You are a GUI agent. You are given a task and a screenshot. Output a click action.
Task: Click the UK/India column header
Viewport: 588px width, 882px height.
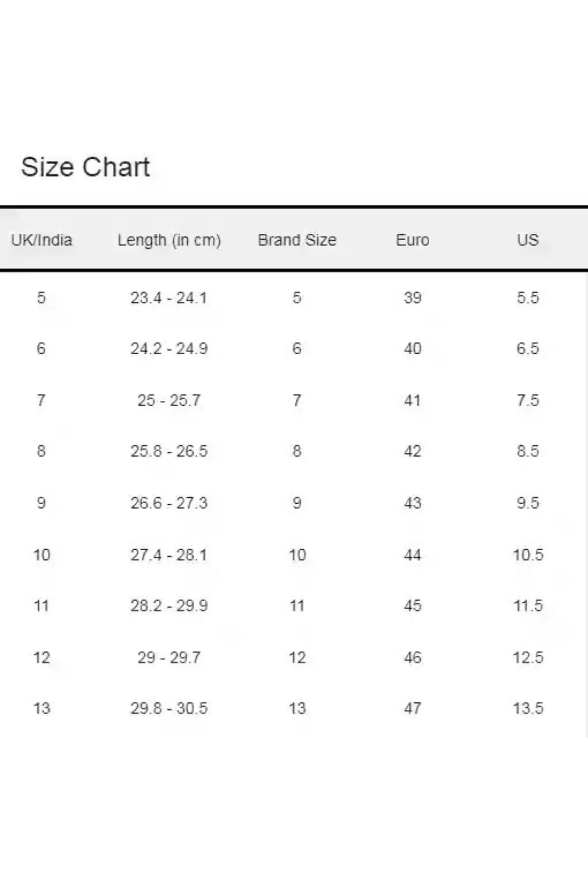click(x=42, y=240)
